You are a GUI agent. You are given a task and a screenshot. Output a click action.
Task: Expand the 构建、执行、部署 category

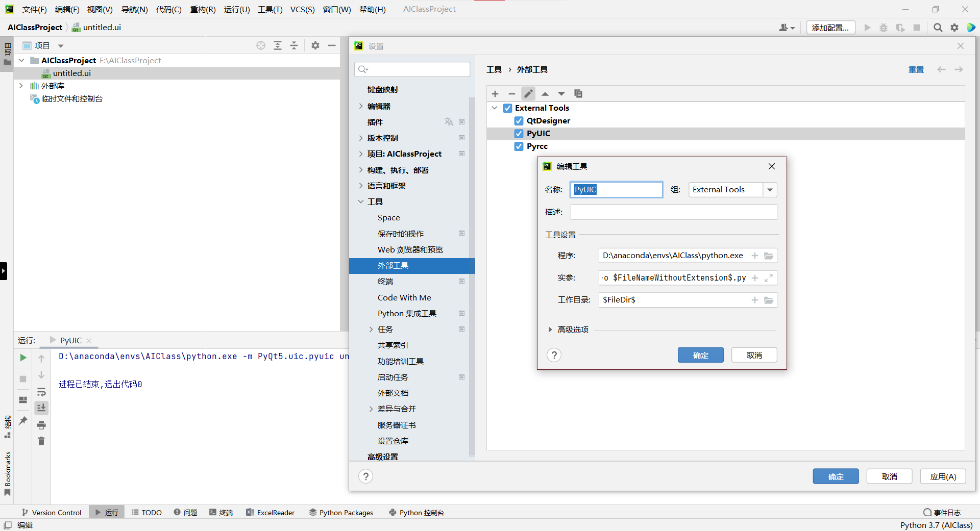[361, 170]
